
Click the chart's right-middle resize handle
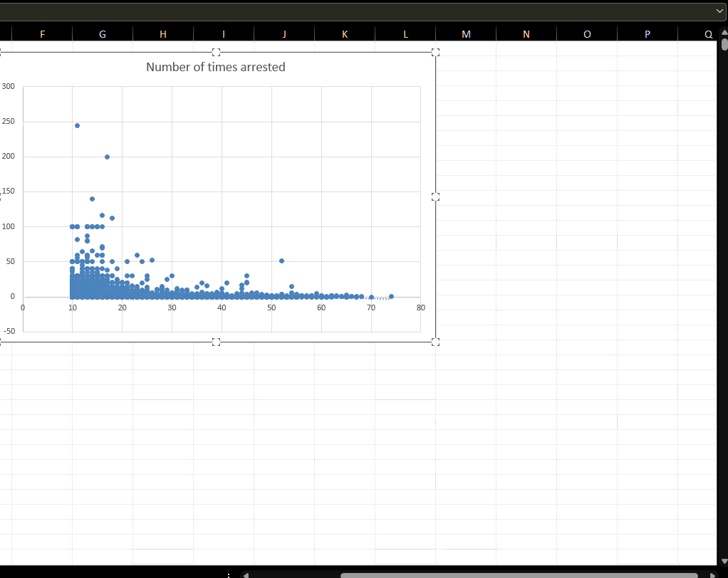click(x=436, y=196)
